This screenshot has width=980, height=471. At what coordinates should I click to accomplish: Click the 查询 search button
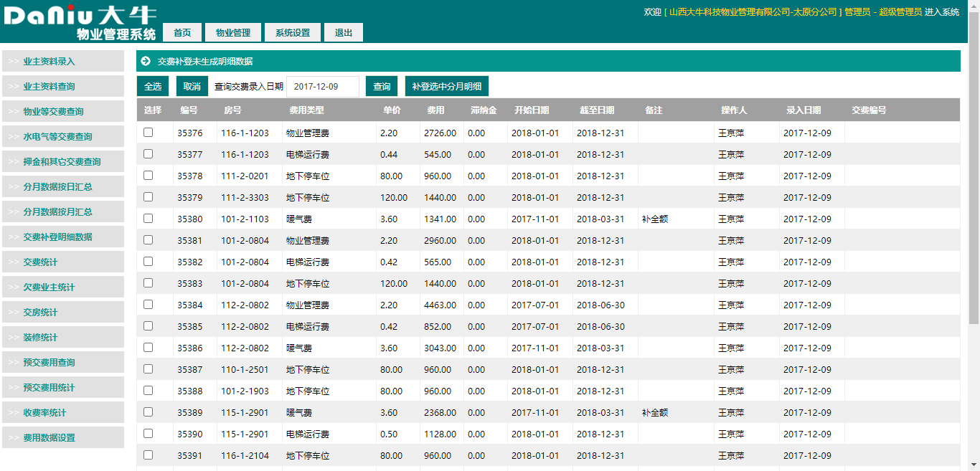382,87
